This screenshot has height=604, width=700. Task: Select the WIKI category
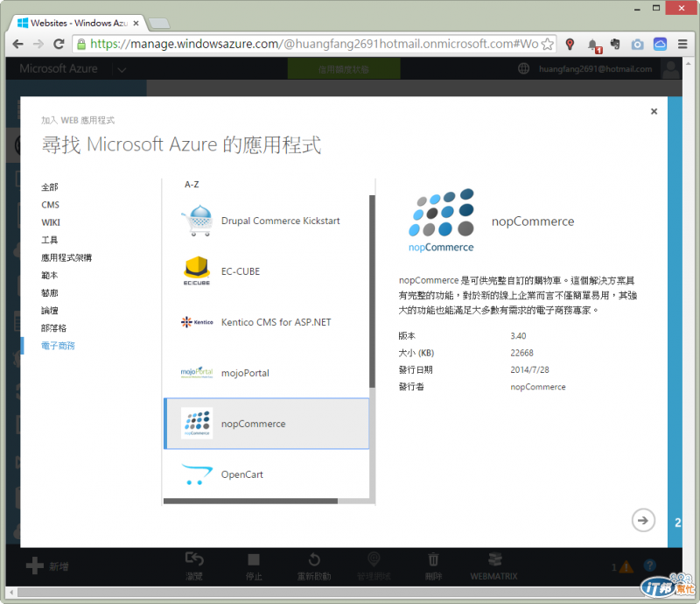pos(51,222)
